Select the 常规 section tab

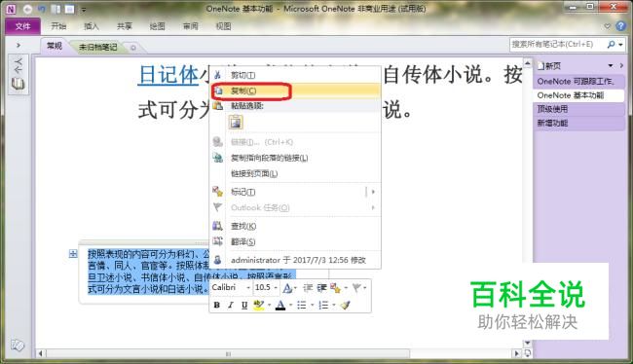coord(55,46)
